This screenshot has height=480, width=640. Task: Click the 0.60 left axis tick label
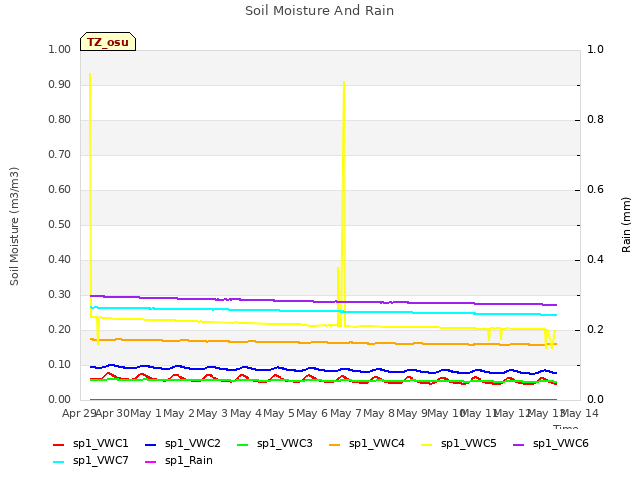point(60,189)
